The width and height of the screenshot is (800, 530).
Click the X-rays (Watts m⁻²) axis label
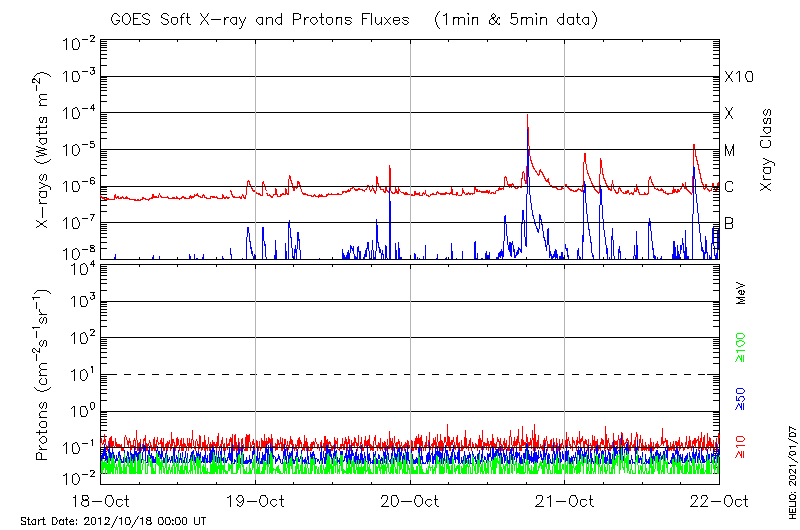pyautogui.click(x=43, y=150)
